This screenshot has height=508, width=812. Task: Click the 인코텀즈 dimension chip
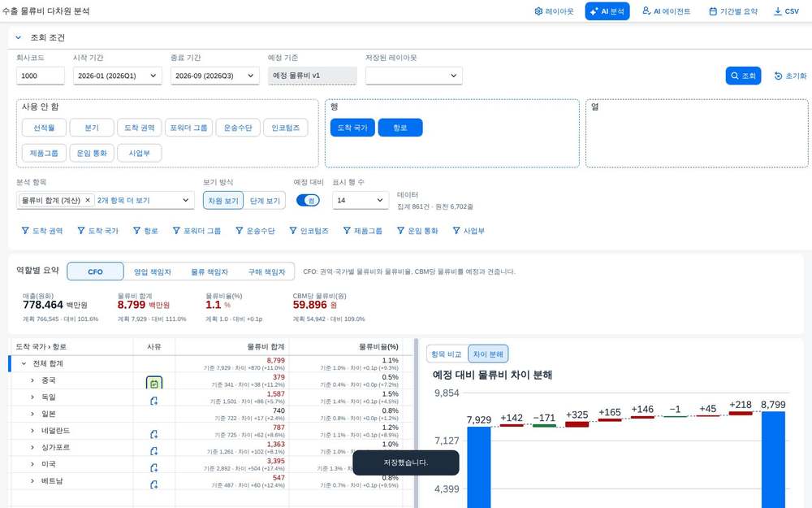pyautogui.click(x=285, y=128)
